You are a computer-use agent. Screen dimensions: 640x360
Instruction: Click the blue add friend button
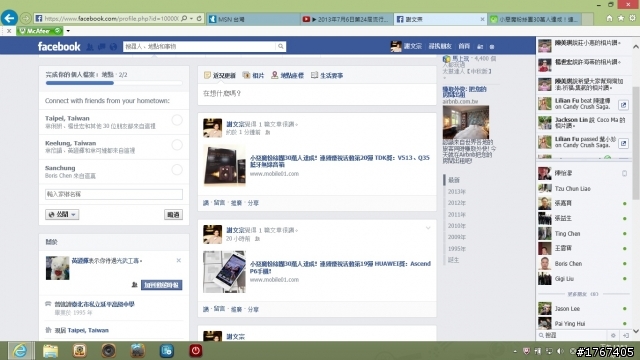point(162,285)
